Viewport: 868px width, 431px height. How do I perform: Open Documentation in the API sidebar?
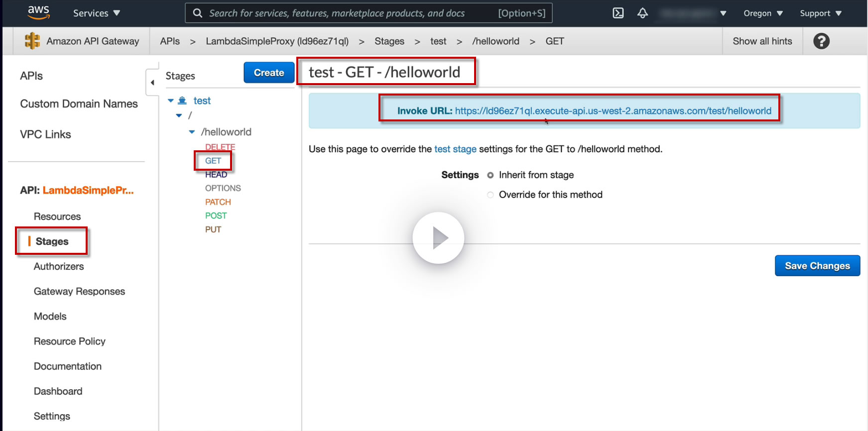click(68, 366)
